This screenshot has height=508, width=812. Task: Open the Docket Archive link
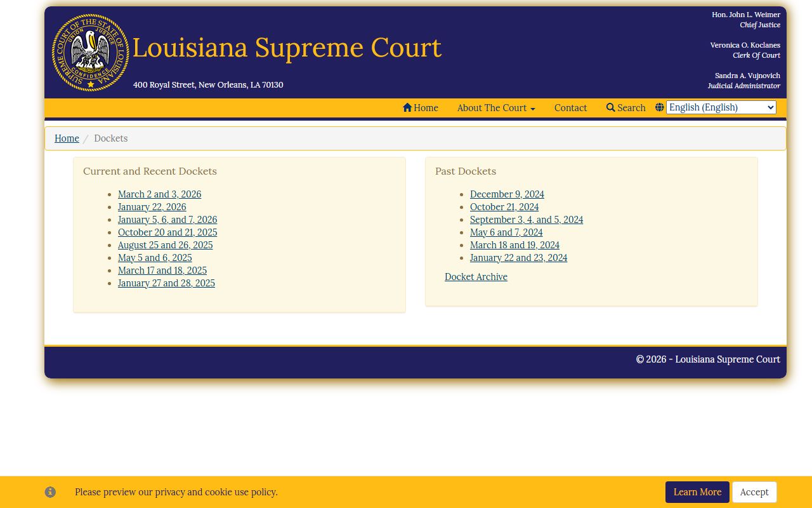[476, 277]
